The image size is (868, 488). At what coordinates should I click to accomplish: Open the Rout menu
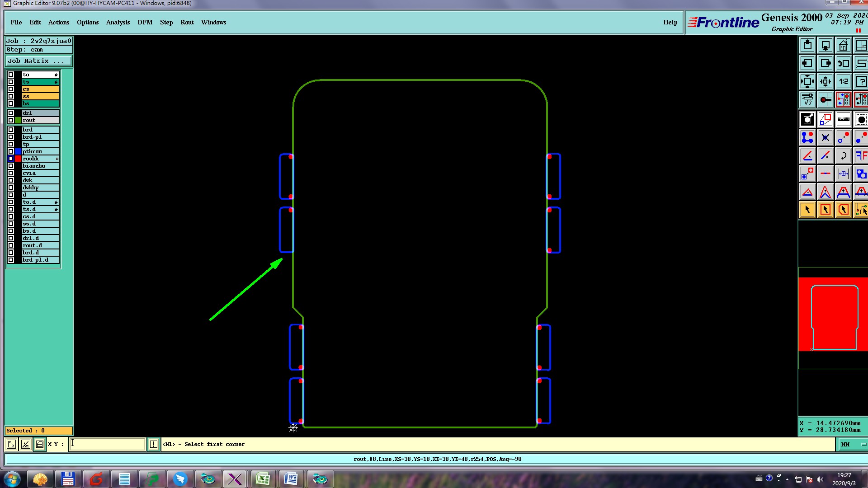coord(187,22)
